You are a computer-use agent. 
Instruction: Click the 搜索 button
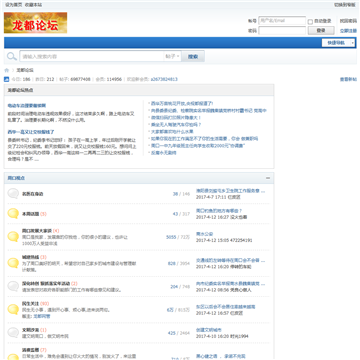pyautogui.click(x=193, y=57)
